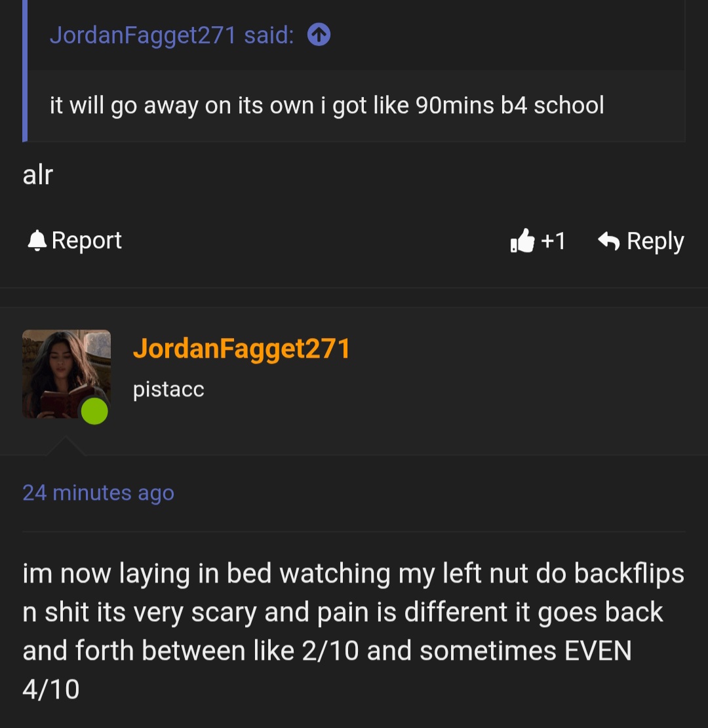
Task: Click the 'pistacc' user title
Action: (168, 389)
